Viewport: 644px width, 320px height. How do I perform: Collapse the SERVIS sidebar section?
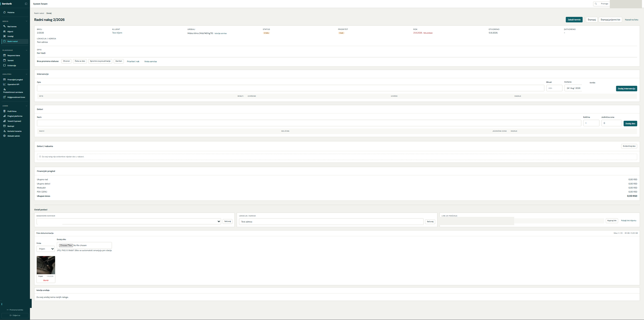tap(27, 21)
